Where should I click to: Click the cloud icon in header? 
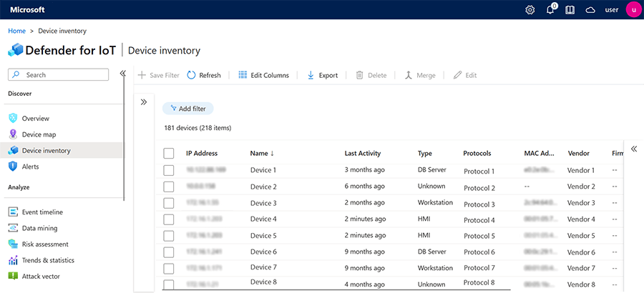coord(590,10)
